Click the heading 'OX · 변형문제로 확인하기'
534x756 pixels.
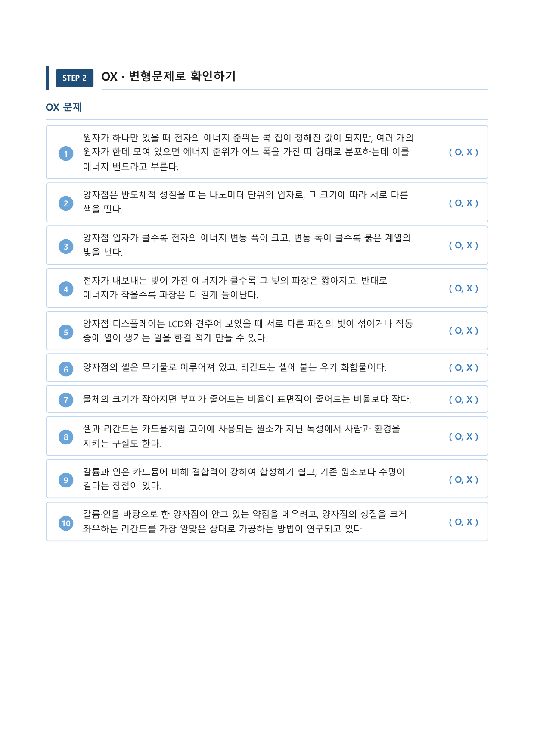pyautogui.click(x=168, y=77)
